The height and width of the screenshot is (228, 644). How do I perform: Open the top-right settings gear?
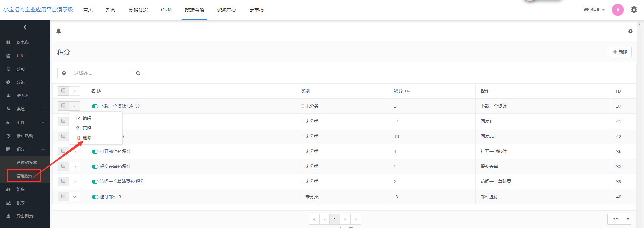click(x=634, y=10)
